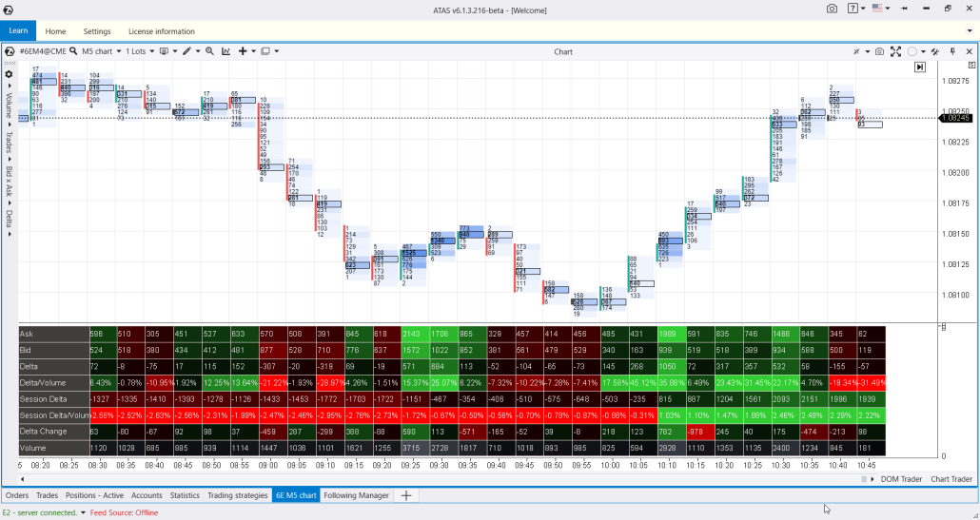The height and width of the screenshot is (520, 980).
Task: Open the language flag dropdown
Action: [881, 8]
